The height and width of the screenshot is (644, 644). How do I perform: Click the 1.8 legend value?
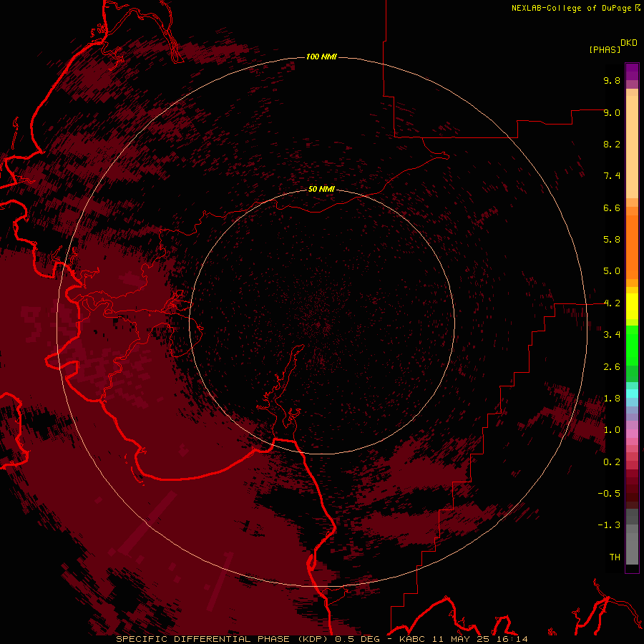(x=612, y=399)
